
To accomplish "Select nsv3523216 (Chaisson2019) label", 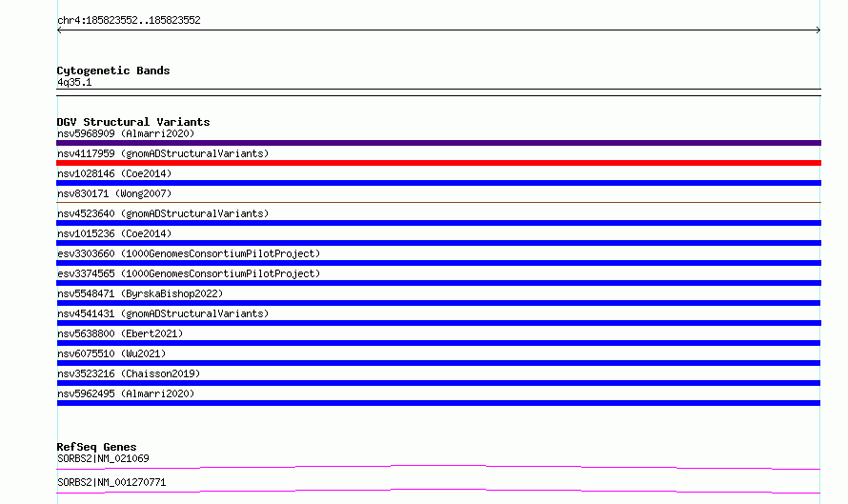I will (x=129, y=373).
